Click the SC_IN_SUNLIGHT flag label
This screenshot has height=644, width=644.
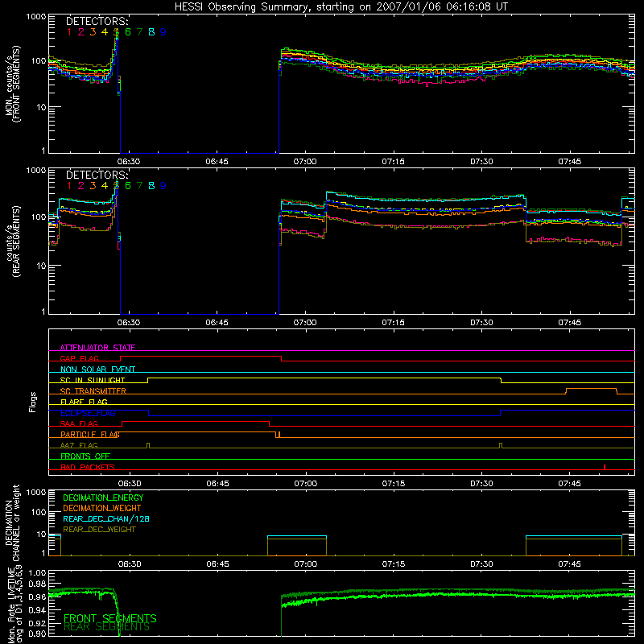[x=93, y=380]
